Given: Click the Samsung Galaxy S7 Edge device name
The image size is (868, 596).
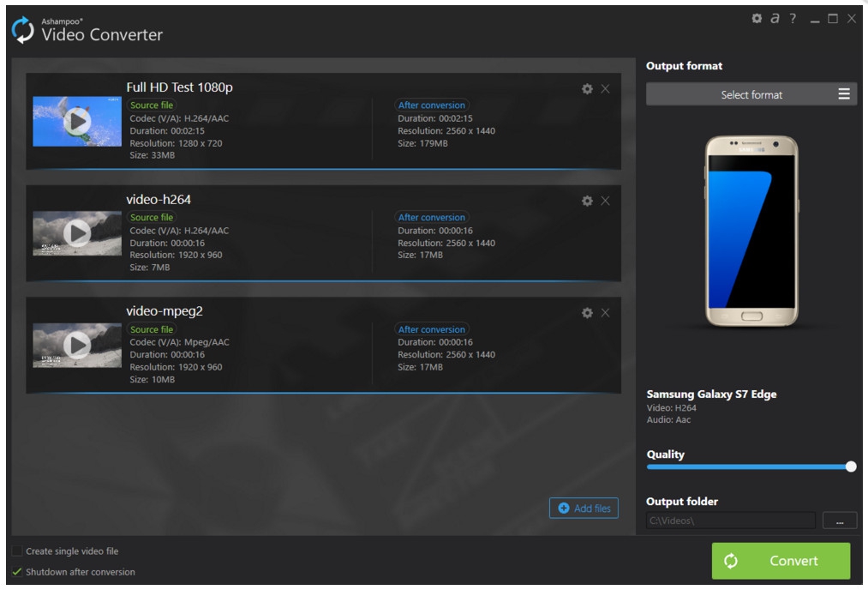Looking at the screenshot, I should 711,394.
